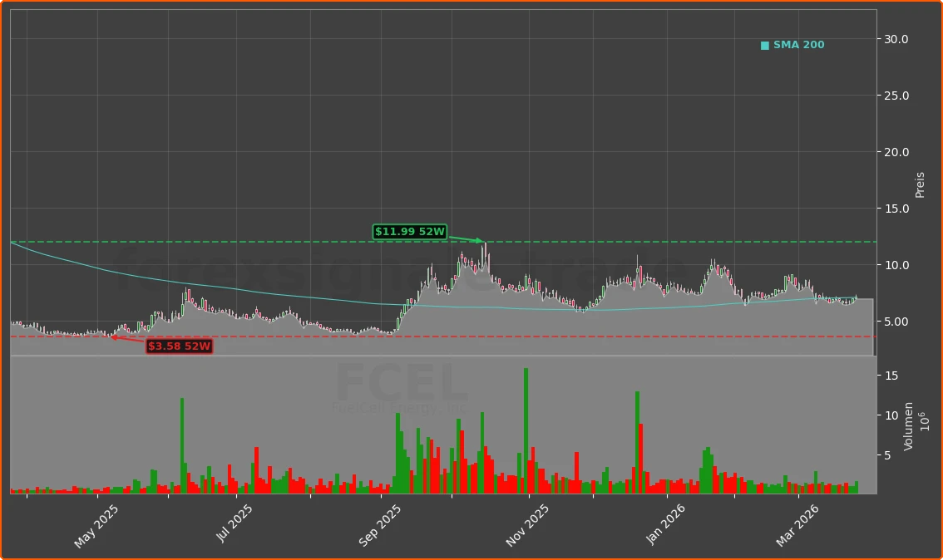Click the 5 volume axis tick
The width and height of the screenshot is (943, 560).
click(887, 455)
